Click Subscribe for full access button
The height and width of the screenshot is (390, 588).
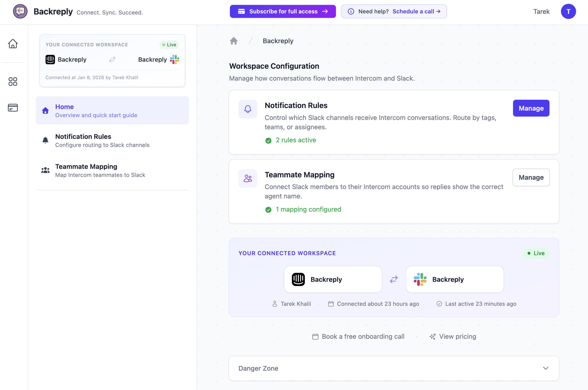(283, 11)
